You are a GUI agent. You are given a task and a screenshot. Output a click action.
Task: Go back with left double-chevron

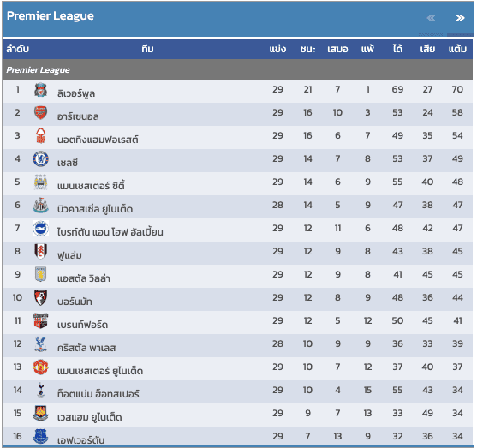(x=431, y=18)
